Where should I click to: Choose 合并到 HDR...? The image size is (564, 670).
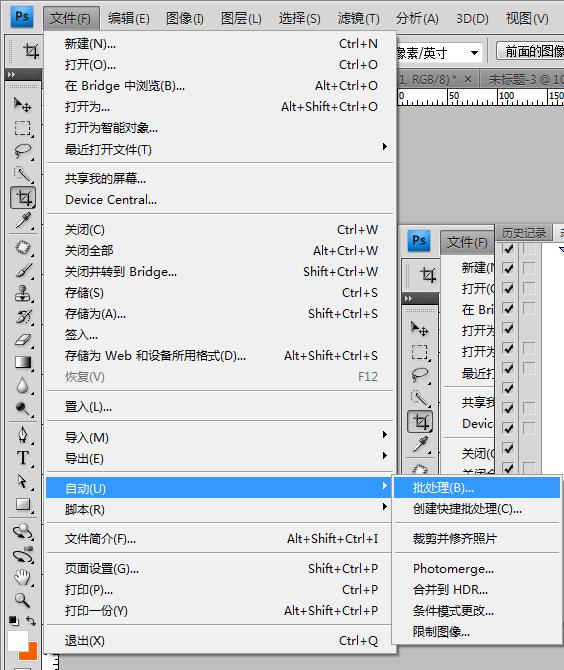[477, 590]
